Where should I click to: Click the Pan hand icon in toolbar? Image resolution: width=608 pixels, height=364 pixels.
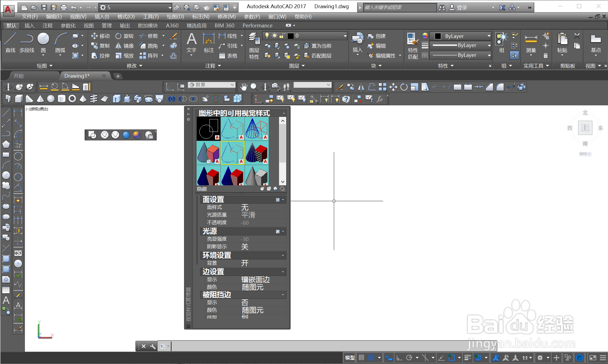[243, 87]
